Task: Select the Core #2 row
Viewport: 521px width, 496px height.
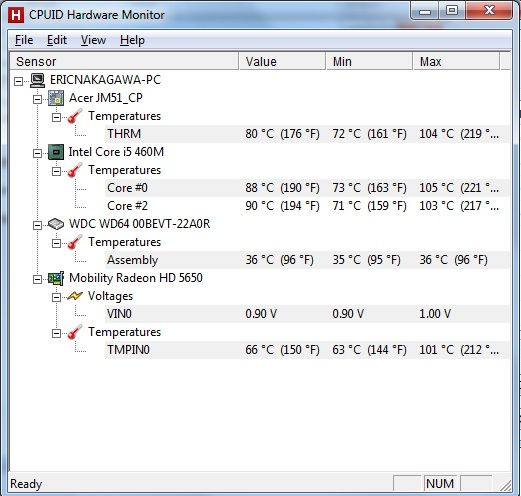Action: 307,206
